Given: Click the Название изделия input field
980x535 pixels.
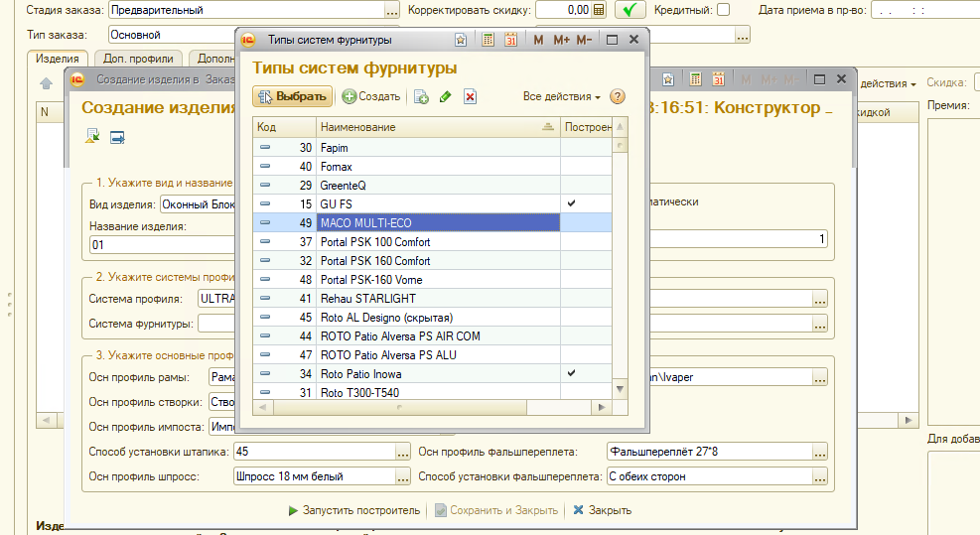Looking at the screenshot, I should [161, 245].
